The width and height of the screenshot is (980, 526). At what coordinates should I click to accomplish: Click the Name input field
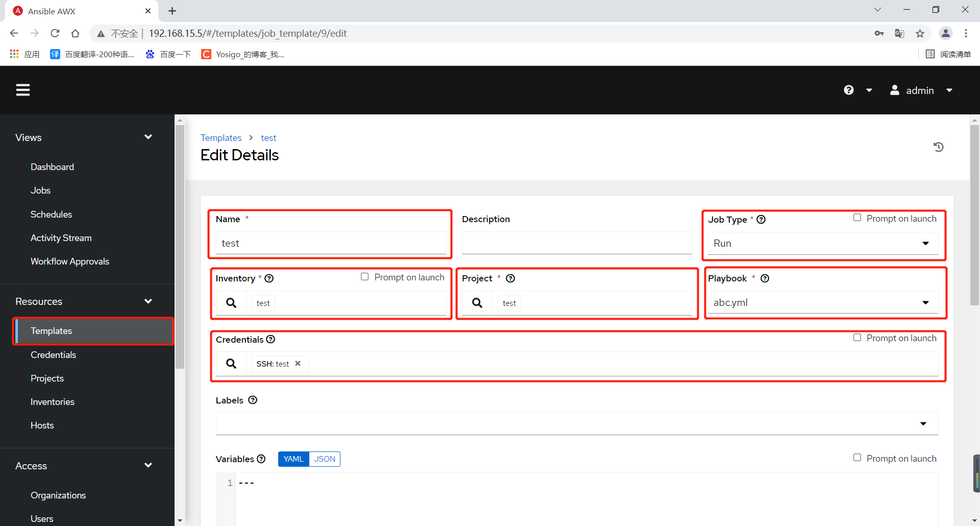click(331, 244)
